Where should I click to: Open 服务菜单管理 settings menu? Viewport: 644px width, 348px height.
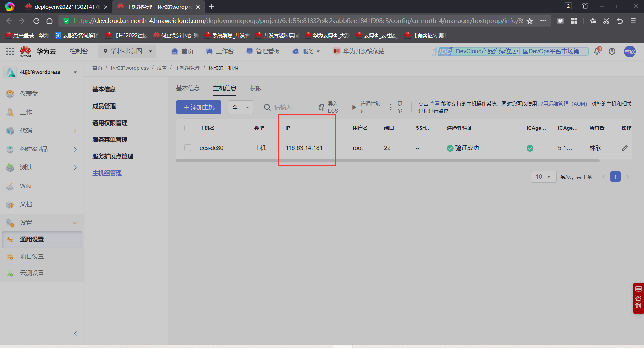[x=110, y=140]
